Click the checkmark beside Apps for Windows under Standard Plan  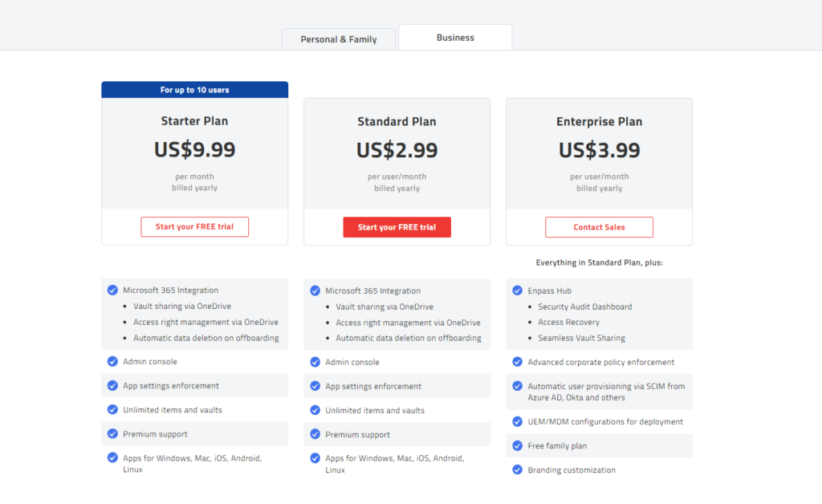315,458
